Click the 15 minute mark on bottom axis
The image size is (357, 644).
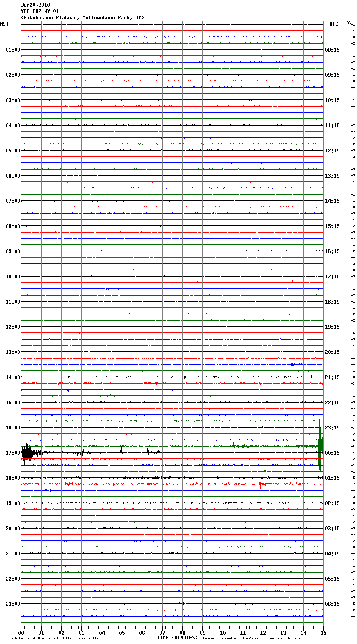coord(323,633)
